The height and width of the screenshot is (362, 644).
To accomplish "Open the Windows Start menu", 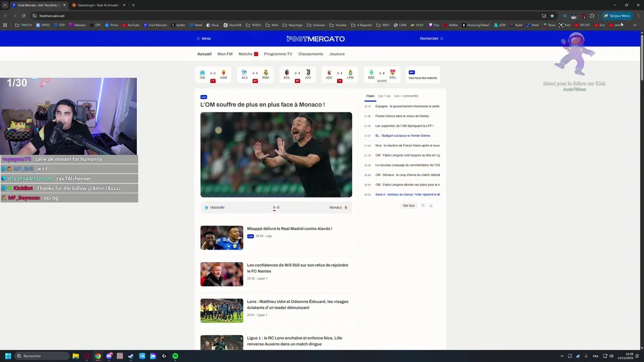I will point(8,356).
